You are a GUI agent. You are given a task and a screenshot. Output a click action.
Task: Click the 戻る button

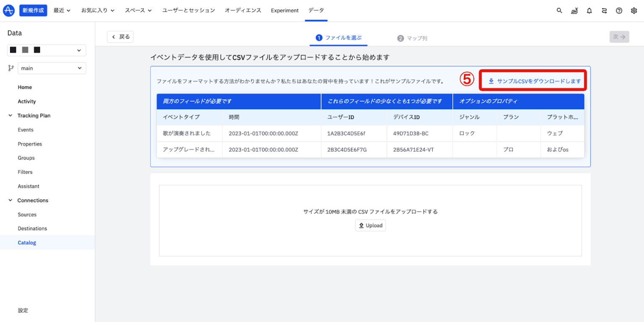[120, 37]
